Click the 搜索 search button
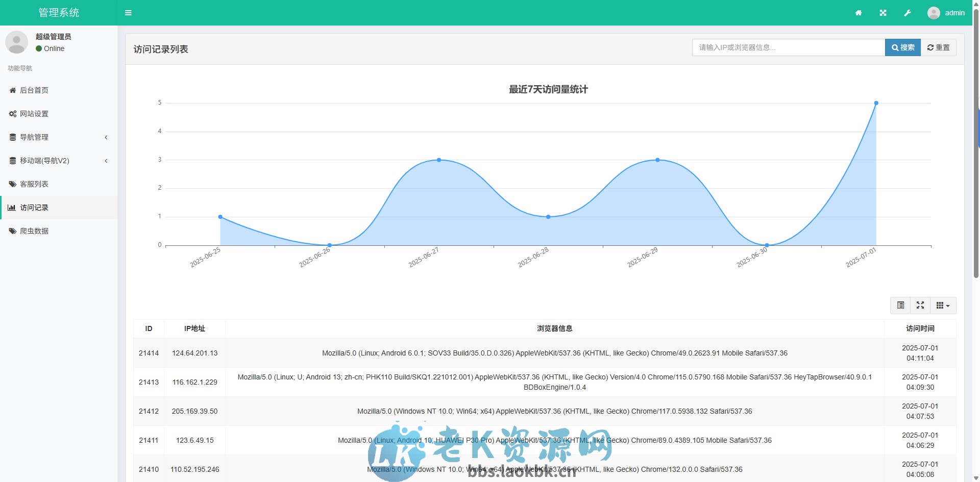This screenshot has width=980, height=482. pyautogui.click(x=903, y=47)
